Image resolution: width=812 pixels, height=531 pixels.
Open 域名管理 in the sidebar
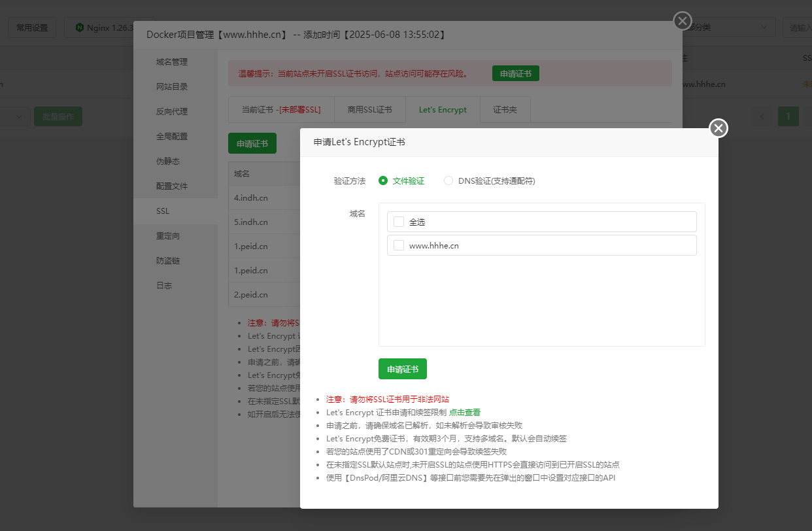pyautogui.click(x=175, y=62)
